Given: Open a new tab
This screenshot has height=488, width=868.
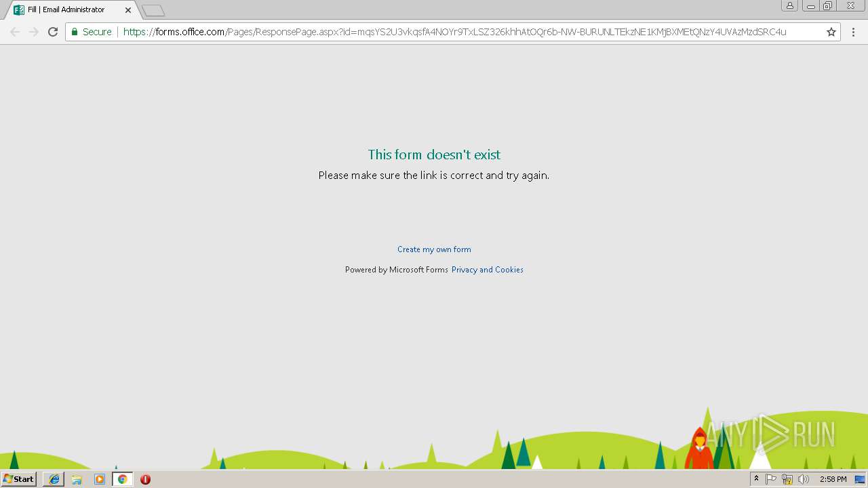Looking at the screenshot, I should (x=153, y=11).
